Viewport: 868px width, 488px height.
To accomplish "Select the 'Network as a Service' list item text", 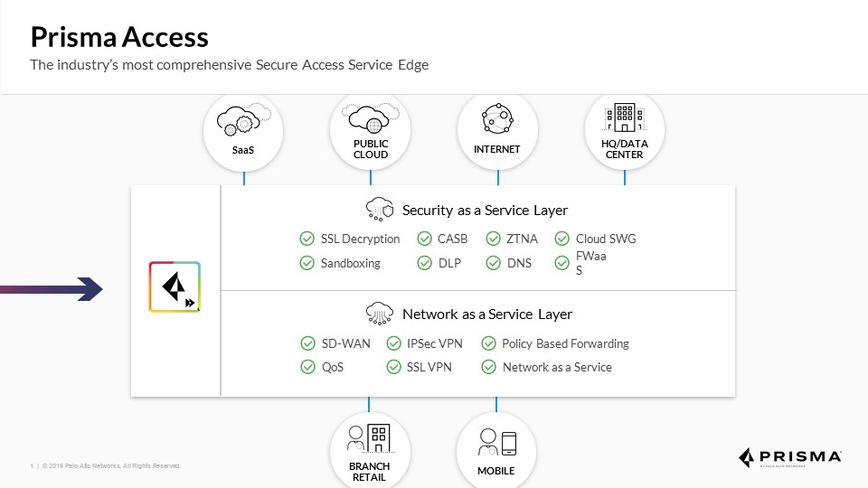I will pyautogui.click(x=557, y=368).
